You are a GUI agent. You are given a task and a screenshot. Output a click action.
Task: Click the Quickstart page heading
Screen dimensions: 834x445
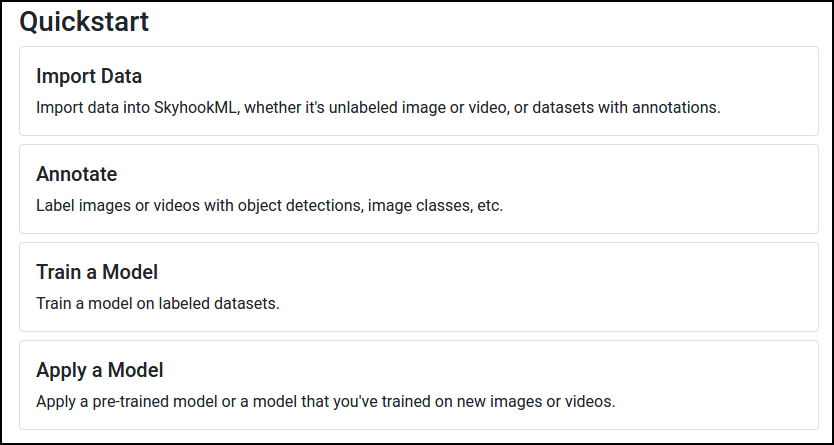point(84,22)
